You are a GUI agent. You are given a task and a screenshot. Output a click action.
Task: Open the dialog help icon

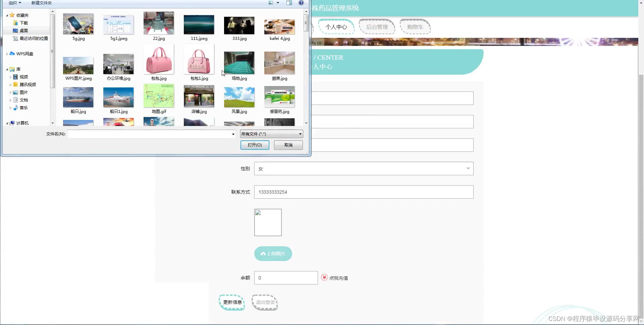click(301, 3)
